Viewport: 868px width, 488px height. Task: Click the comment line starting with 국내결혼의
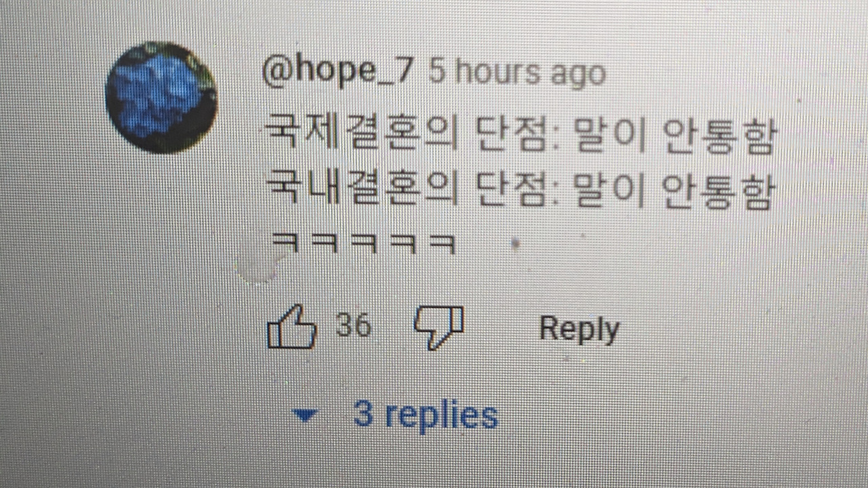(517, 190)
